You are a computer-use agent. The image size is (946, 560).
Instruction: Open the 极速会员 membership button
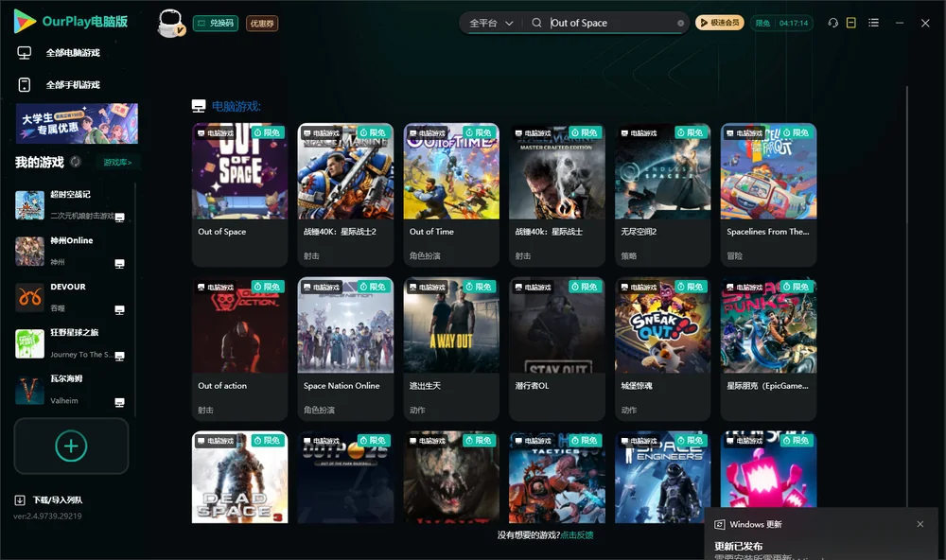(719, 23)
